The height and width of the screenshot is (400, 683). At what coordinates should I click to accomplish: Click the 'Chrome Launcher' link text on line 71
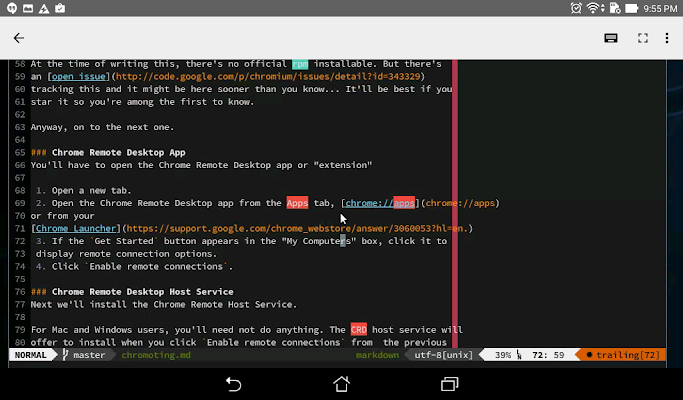(x=76, y=228)
